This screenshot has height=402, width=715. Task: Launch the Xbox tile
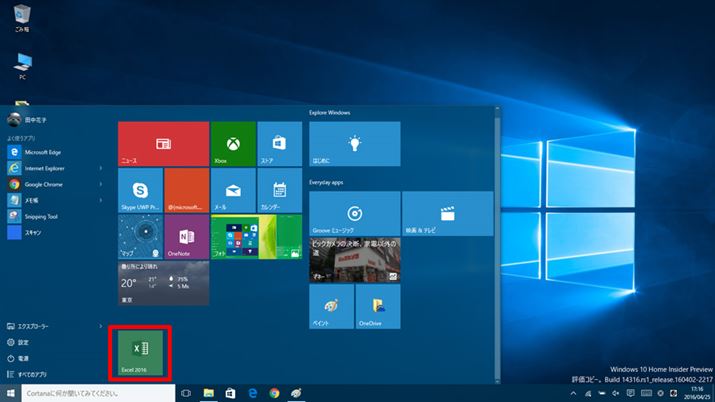(232, 143)
